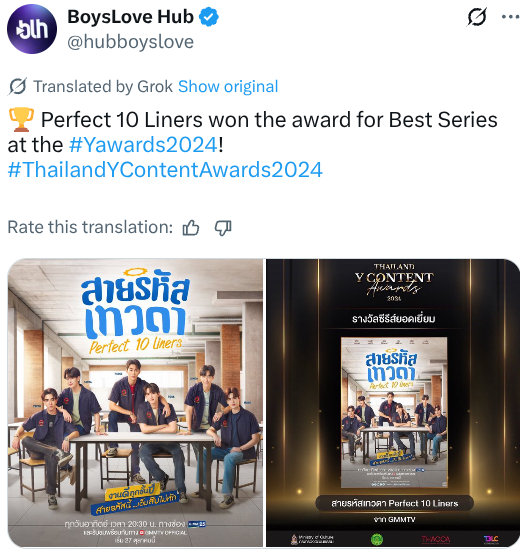Click the BoysLove Hub display name

tap(130, 16)
